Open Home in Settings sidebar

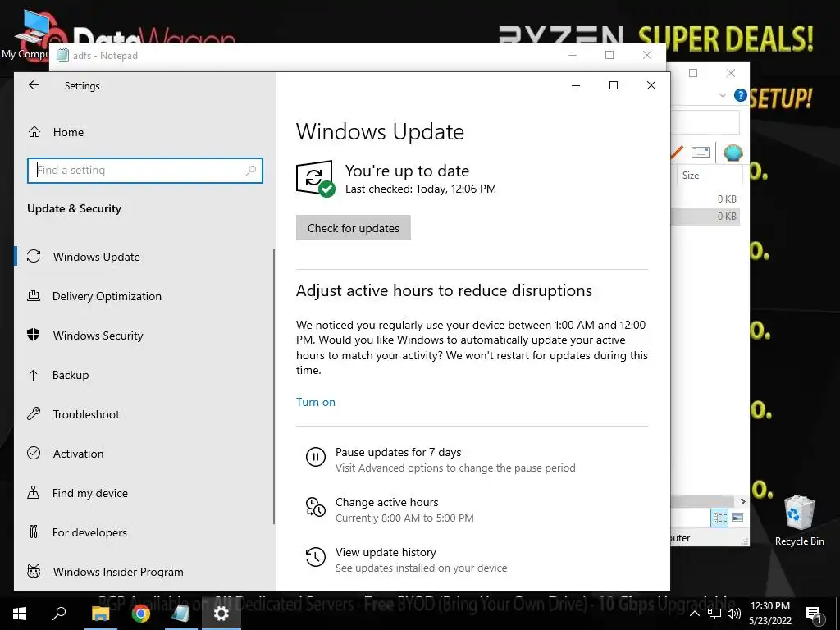click(x=68, y=132)
